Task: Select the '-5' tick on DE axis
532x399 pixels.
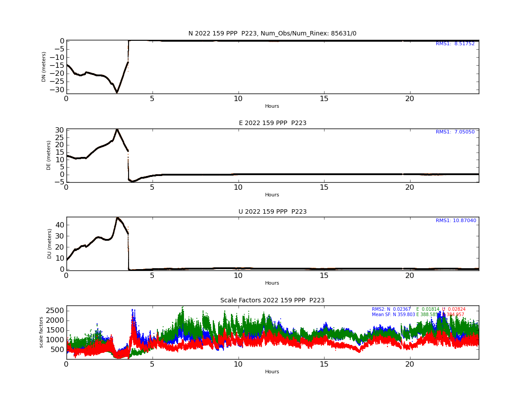Action: coord(60,182)
